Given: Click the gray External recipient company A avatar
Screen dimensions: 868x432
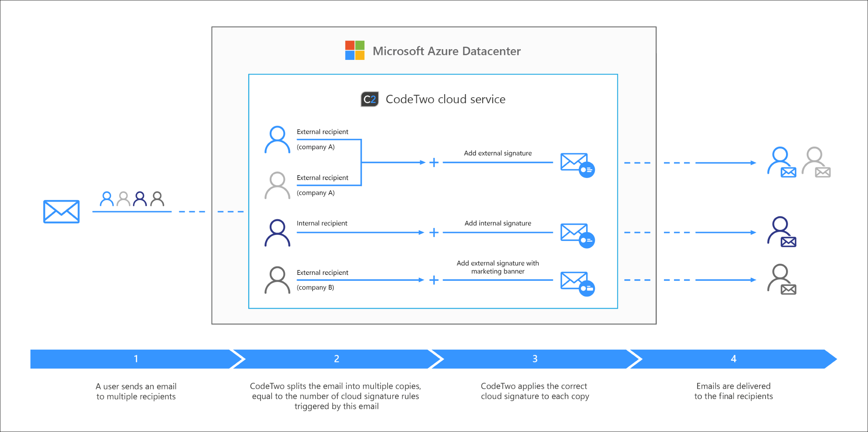Looking at the screenshot, I should pos(277,186).
